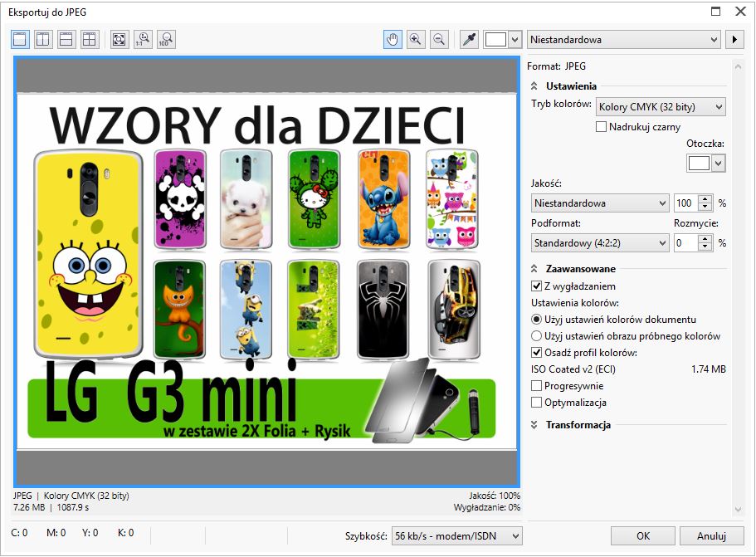Select the Pan hand tool

393,39
